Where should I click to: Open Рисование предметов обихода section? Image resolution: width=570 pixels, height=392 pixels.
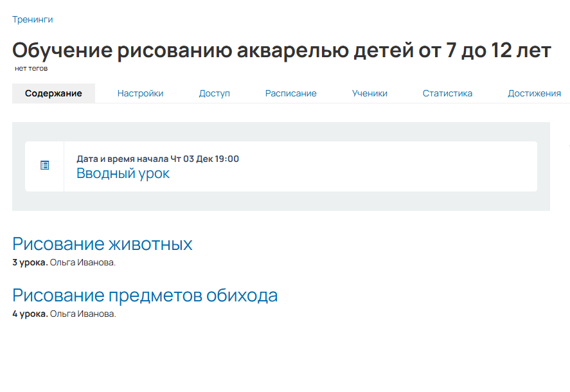145,296
